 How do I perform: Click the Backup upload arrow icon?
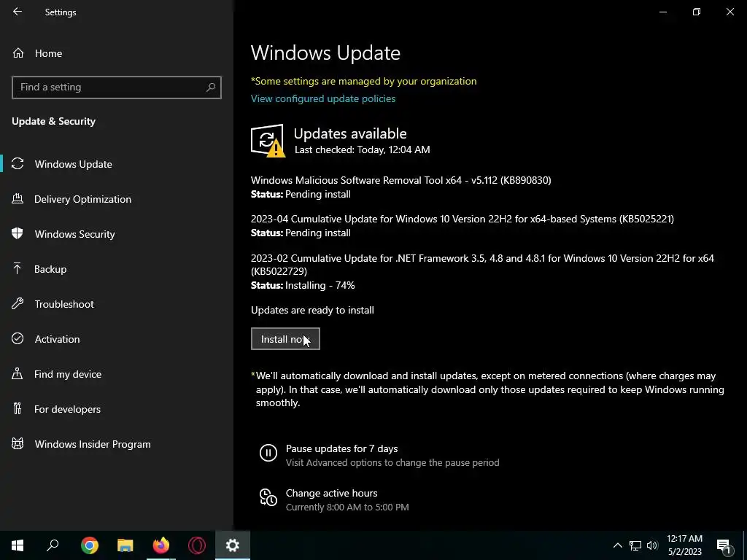pos(18,268)
